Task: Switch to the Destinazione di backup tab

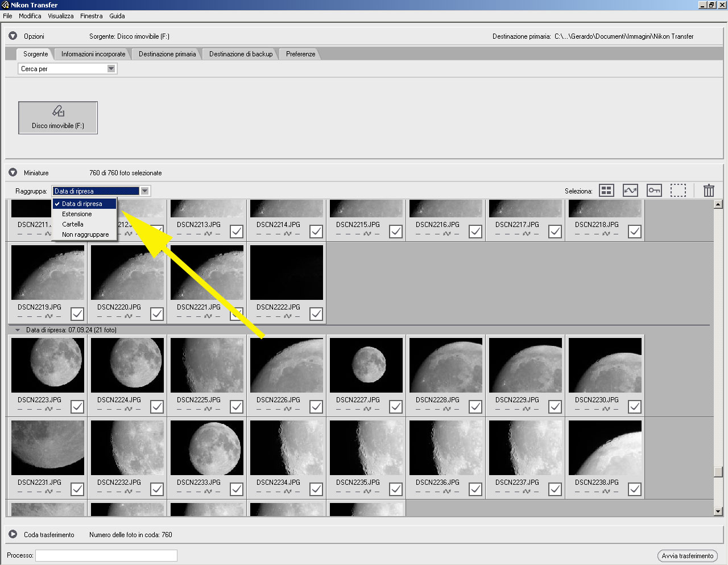Action: 241,54
